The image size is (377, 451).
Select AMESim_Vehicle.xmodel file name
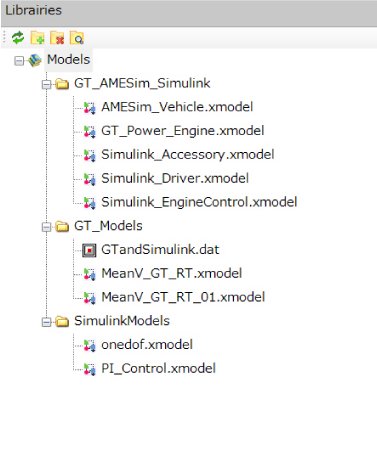pyautogui.click(x=177, y=107)
